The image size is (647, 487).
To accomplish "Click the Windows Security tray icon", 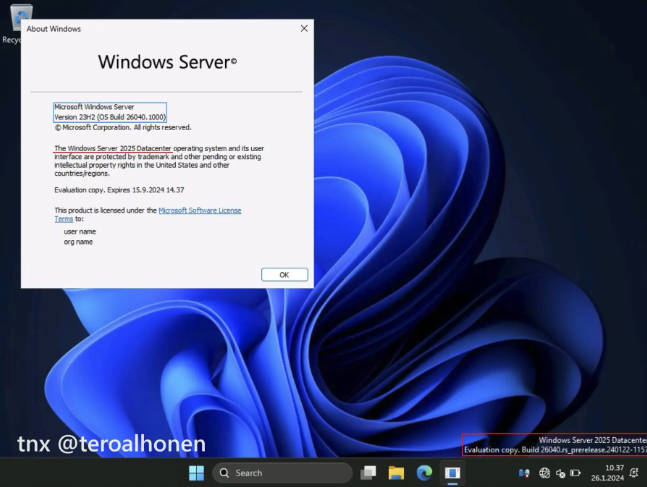I will click(524, 473).
